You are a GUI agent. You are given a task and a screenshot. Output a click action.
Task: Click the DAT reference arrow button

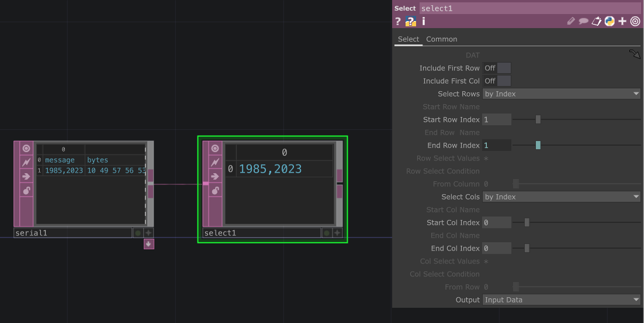(x=635, y=54)
